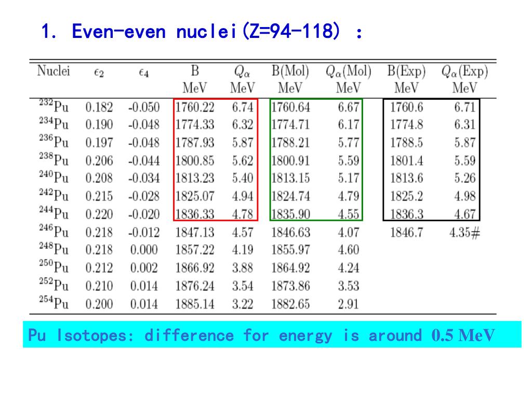Click the B(Exp) value 1813.6
The image size is (532, 399).
click(406, 178)
